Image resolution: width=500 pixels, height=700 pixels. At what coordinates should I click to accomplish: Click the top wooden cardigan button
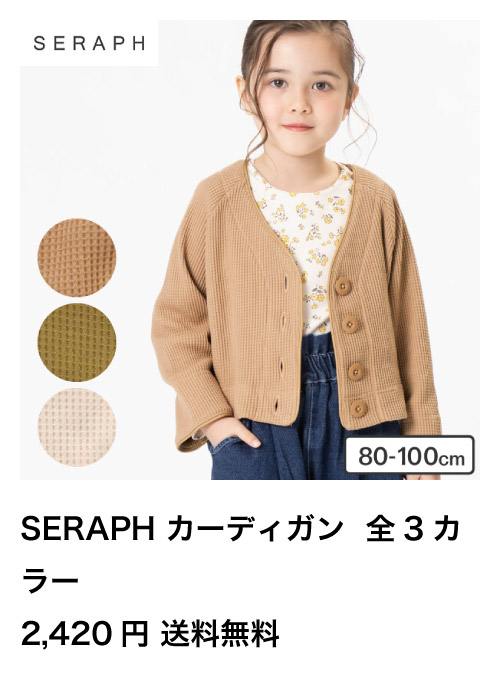(343, 286)
